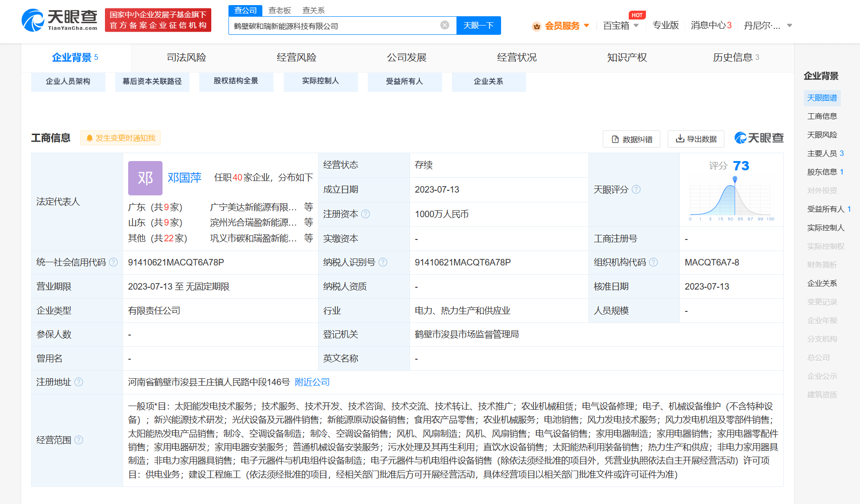The width and height of the screenshot is (860, 504).
Task: Click 发生变更时通知我 button
Action: 121,138
